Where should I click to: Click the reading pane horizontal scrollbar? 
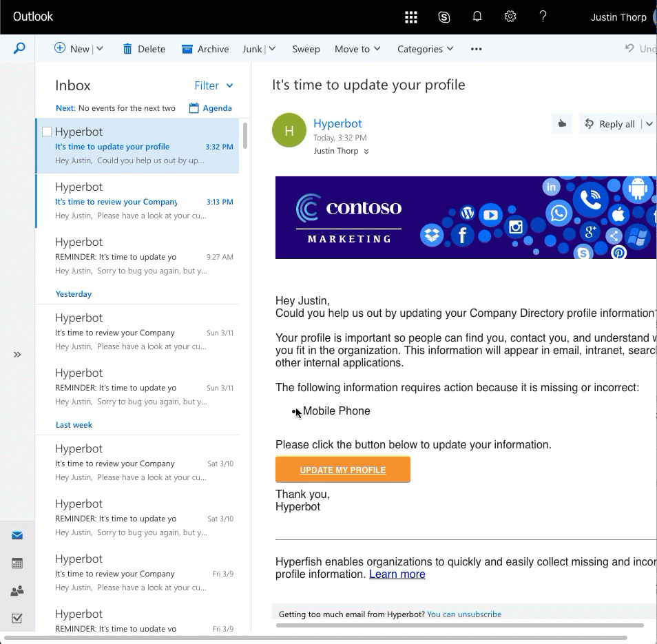pyautogui.click(x=459, y=625)
